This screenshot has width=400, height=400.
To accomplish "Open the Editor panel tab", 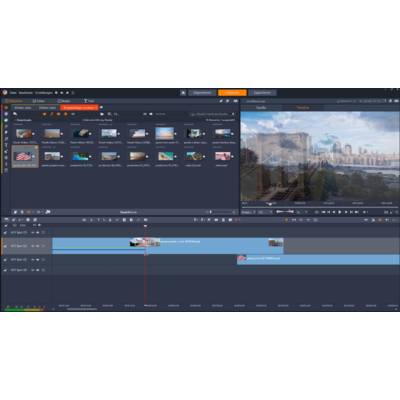I will [x=39, y=101].
